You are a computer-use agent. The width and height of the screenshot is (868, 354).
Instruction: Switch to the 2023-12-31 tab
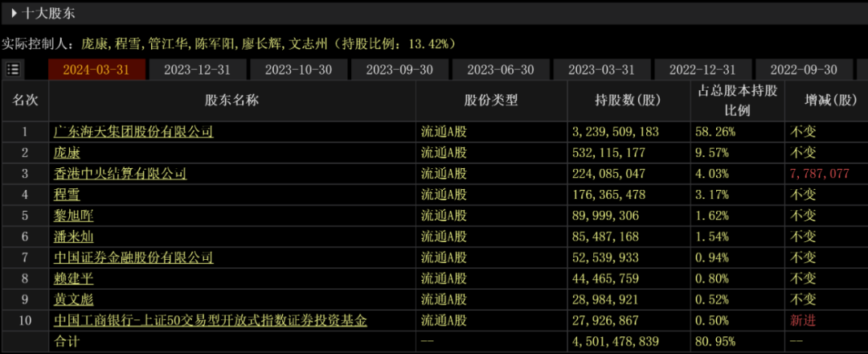tap(198, 70)
